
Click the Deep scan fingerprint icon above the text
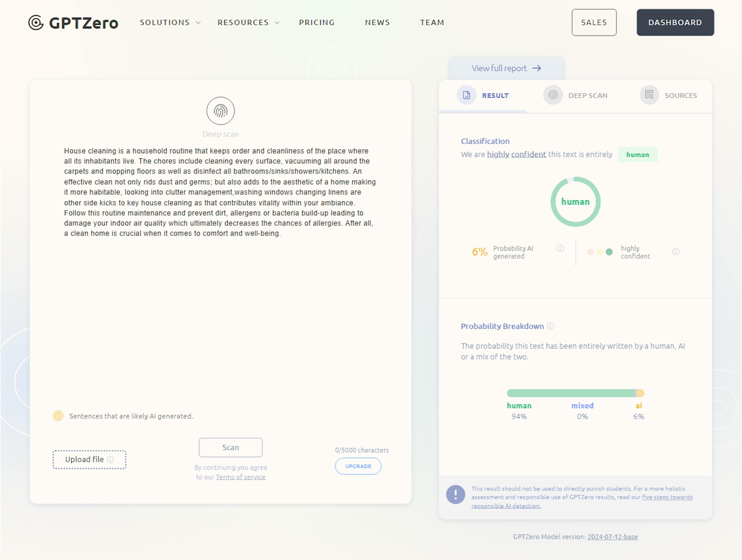point(220,111)
